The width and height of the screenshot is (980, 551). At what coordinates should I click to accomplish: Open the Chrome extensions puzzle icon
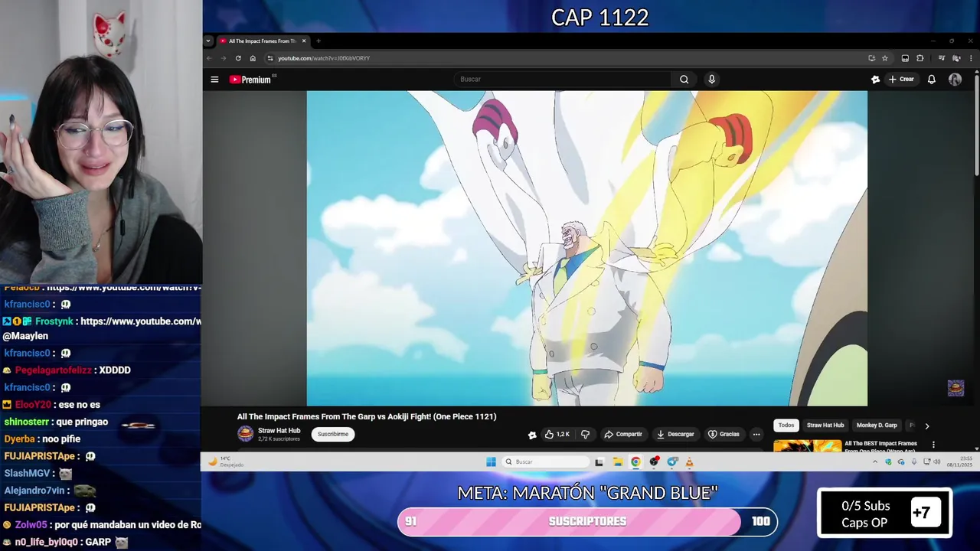click(x=920, y=58)
